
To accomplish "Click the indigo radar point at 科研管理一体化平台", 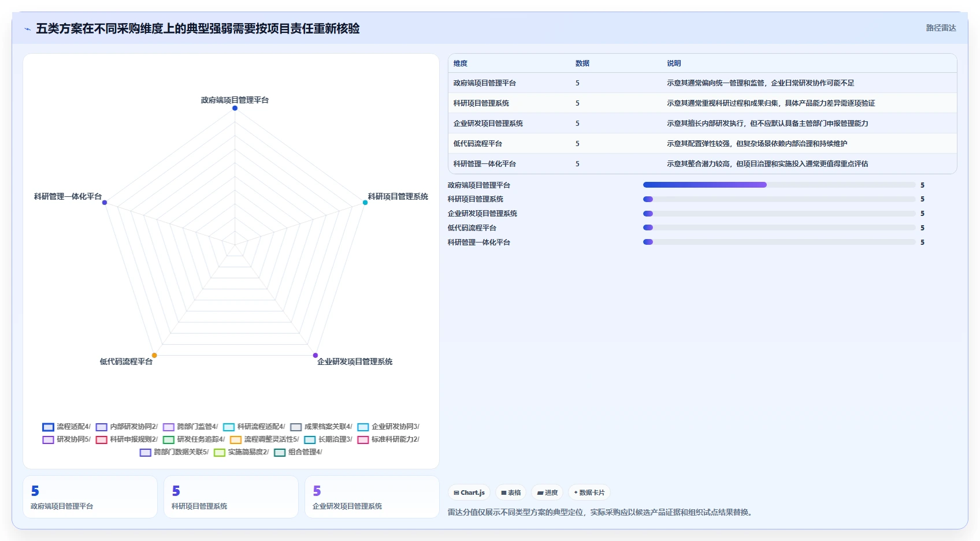I will click(x=105, y=203).
